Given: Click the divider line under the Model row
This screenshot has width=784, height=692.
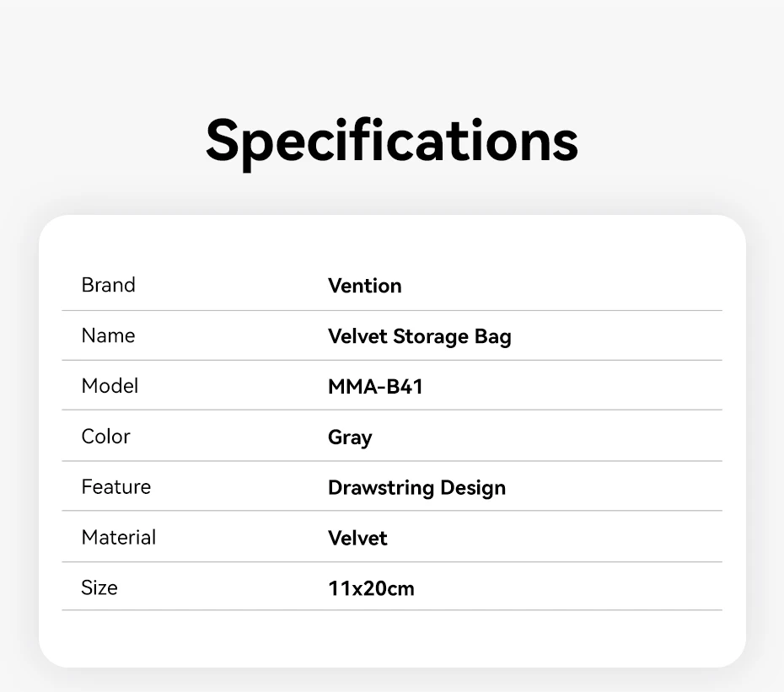Looking at the screenshot, I should (392, 410).
